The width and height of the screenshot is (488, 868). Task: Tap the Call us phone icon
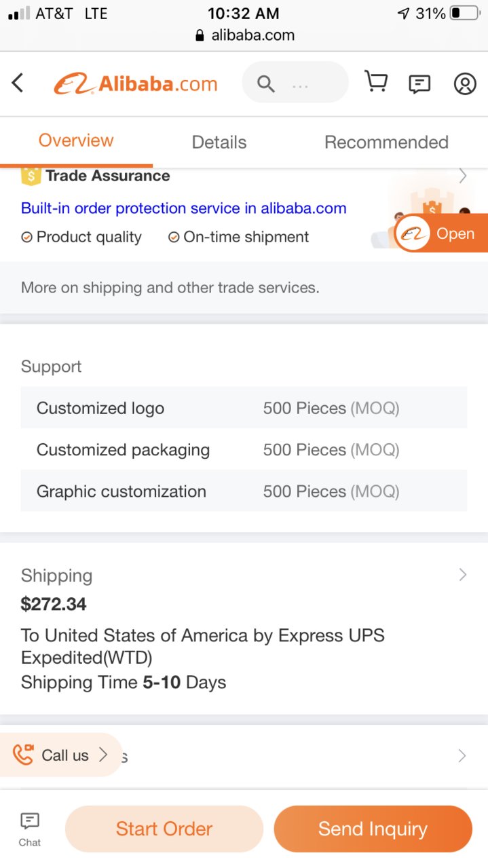coord(24,755)
